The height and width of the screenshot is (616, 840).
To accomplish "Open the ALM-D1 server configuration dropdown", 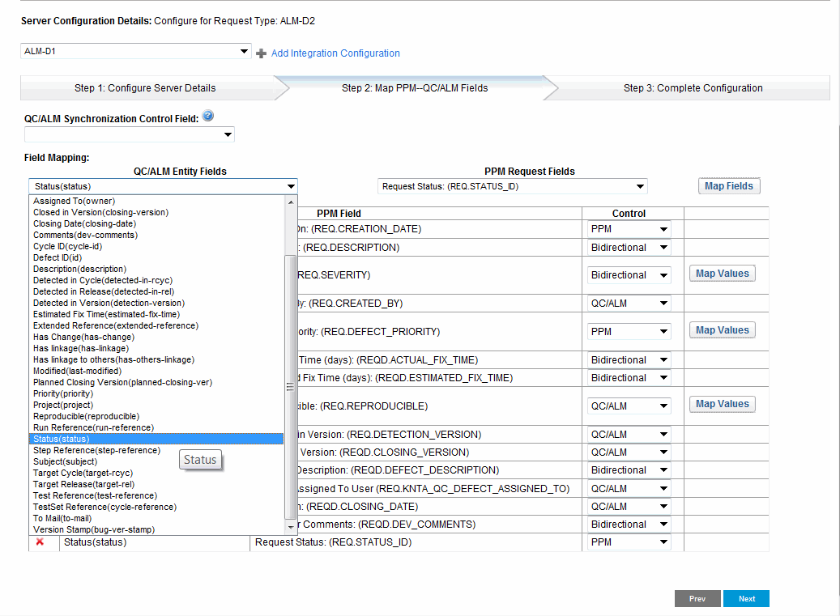I will 242,50.
